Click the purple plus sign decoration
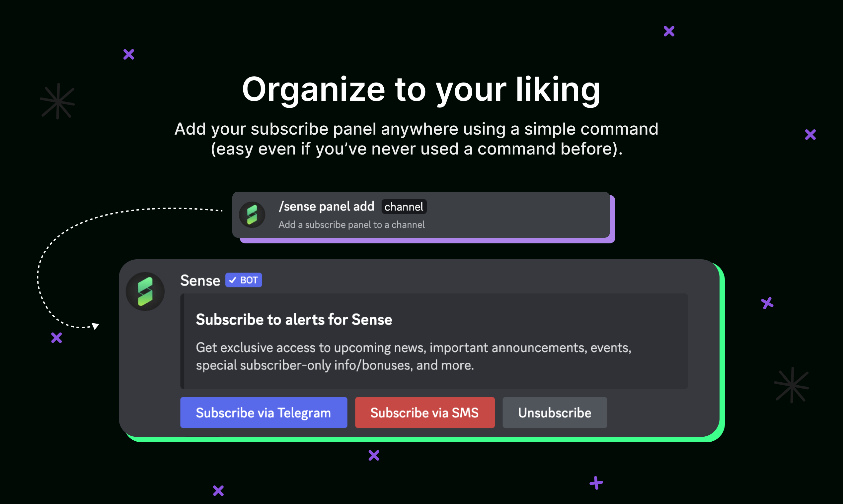843x504 pixels. 596,483
